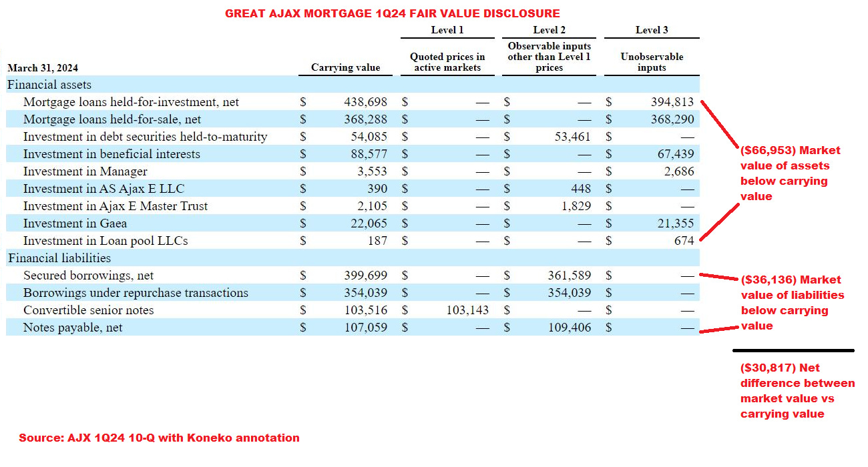This screenshot has height=467, width=868.
Task: Click the 'Financial assets' section row
Action: click(x=353, y=85)
